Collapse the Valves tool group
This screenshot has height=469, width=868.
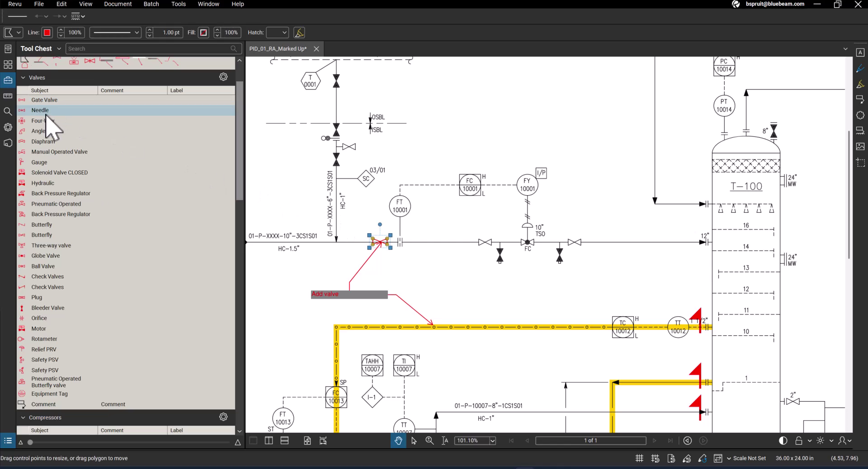[24, 77]
